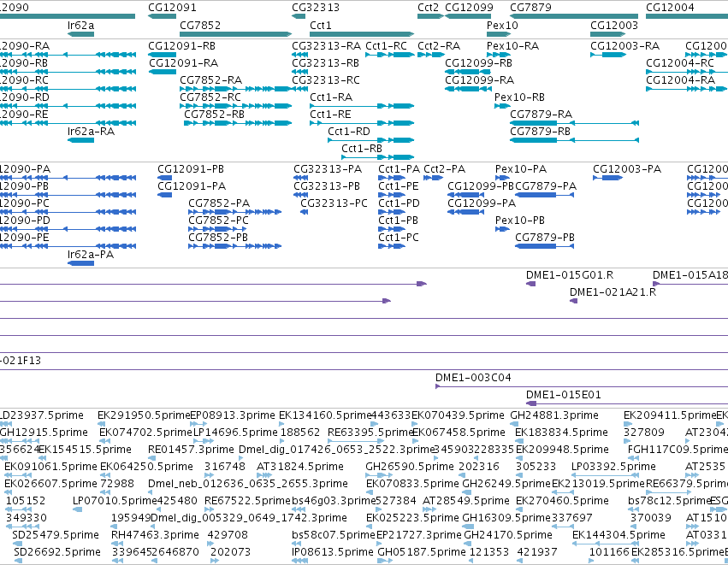Select transcript CG12091-RB
This screenshot has height=565, width=728.
(162, 55)
